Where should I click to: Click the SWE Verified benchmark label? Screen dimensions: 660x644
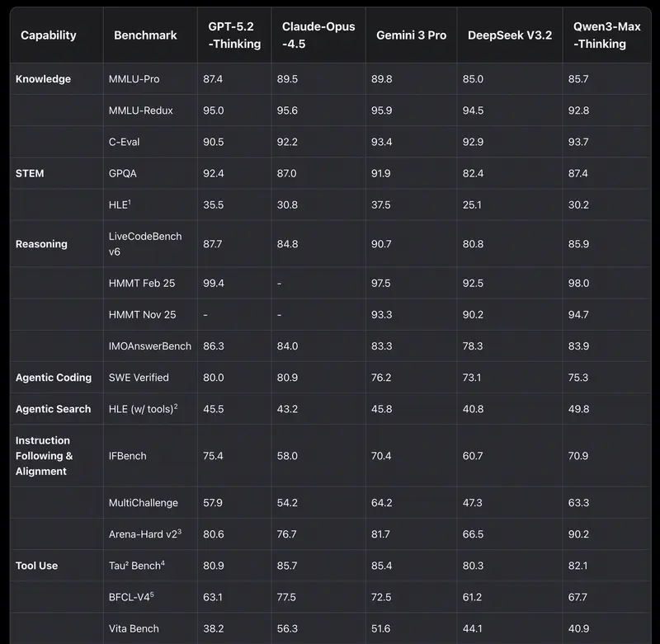point(139,378)
